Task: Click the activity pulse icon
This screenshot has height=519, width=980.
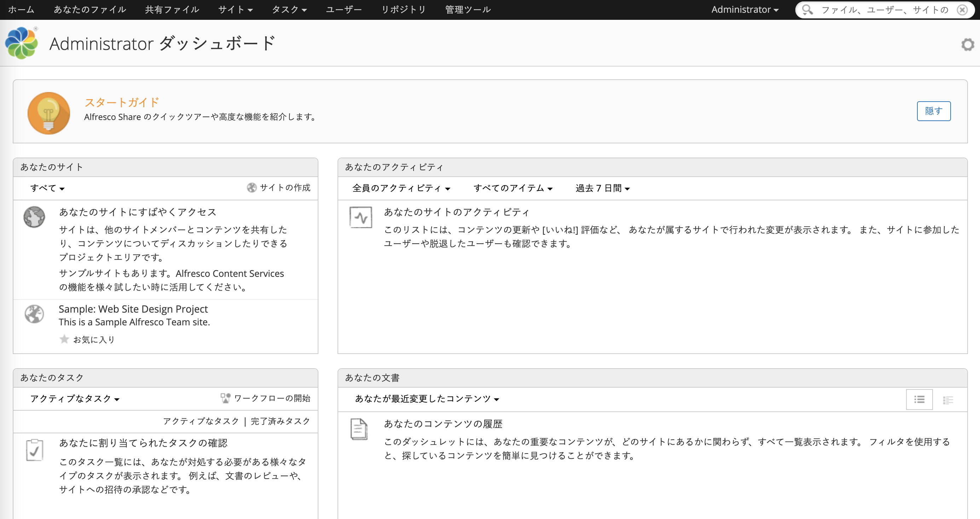Action: tap(361, 217)
